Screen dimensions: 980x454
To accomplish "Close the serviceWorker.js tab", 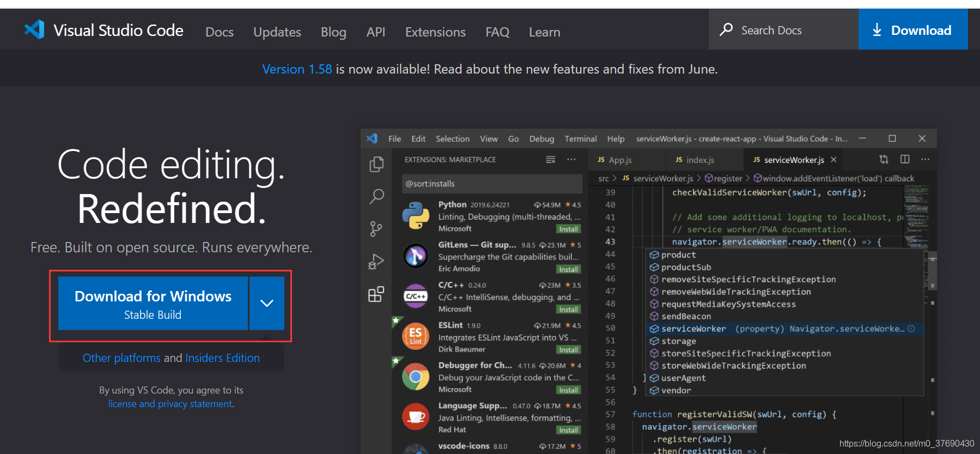I will 833,160.
